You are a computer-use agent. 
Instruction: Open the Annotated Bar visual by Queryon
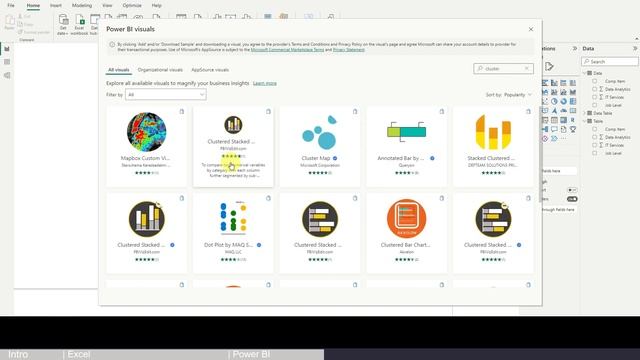tap(407, 146)
